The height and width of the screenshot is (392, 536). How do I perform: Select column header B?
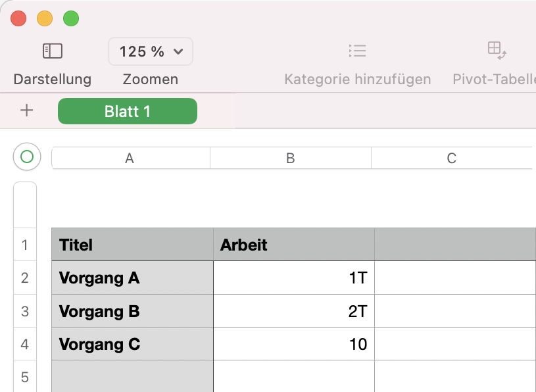click(290, 158)
